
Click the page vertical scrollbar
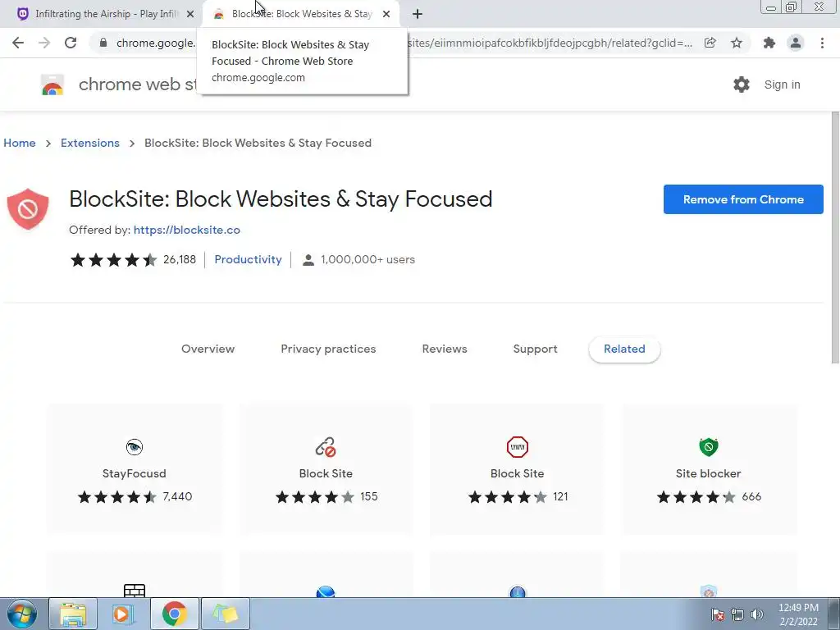coord(834,238)
